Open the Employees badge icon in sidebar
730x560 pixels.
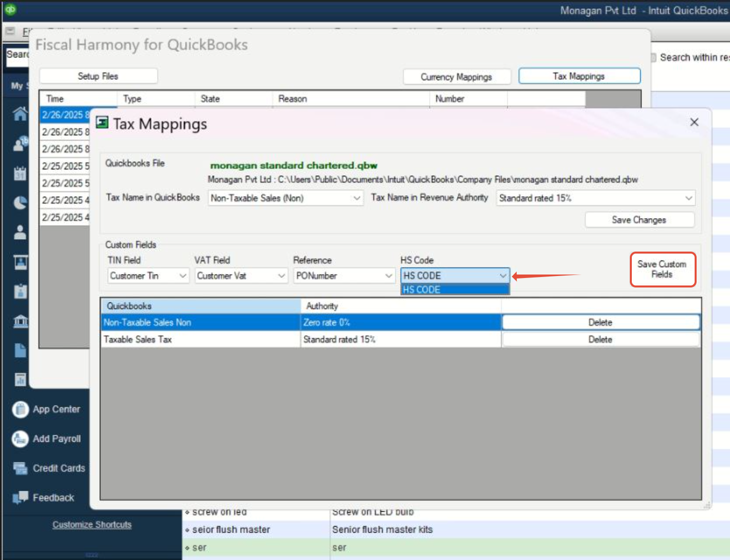point(20,291)
